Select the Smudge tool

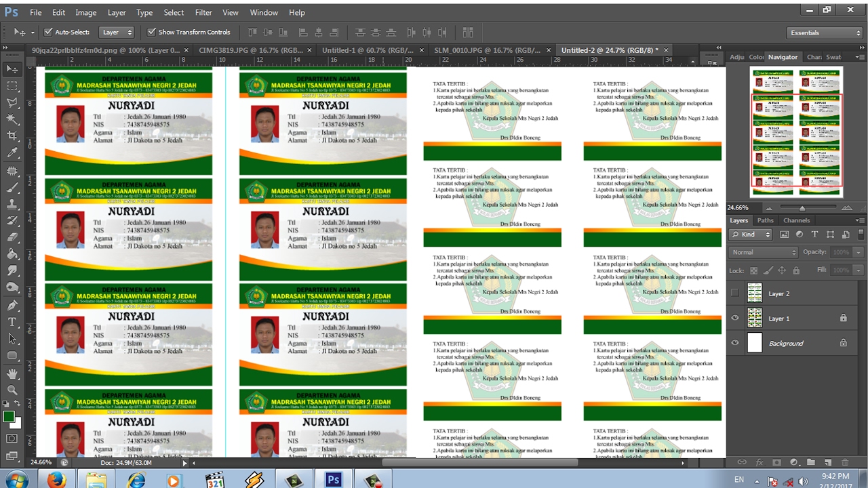(x=12, y=271)
